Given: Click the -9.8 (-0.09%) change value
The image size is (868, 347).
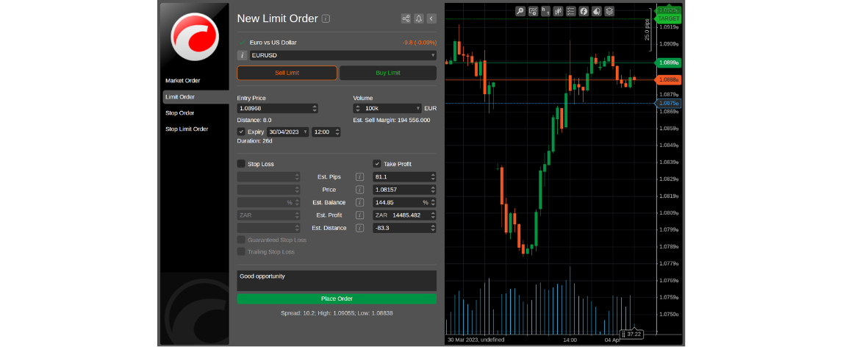Looking at the screenshot, I should pyautogui.click(x=419, y=42).
